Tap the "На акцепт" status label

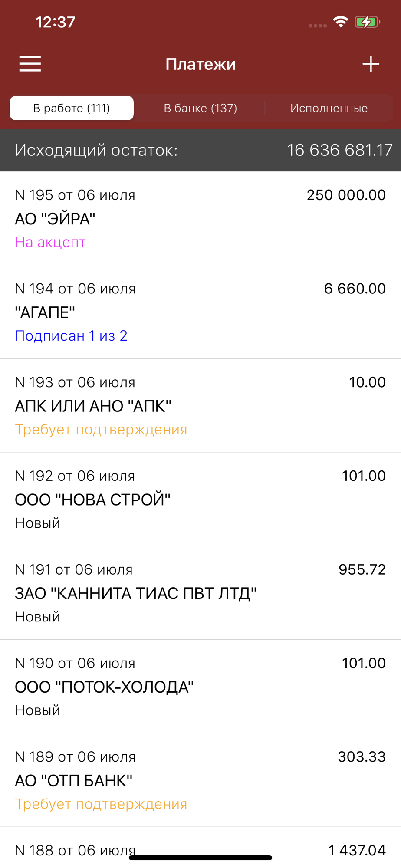[x=50, y=242]
